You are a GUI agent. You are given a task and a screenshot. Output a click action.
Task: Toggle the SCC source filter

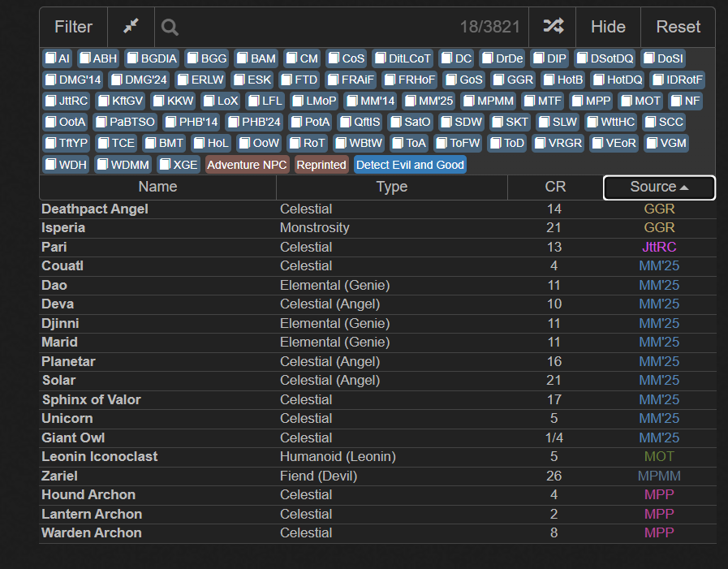point(665,123)
